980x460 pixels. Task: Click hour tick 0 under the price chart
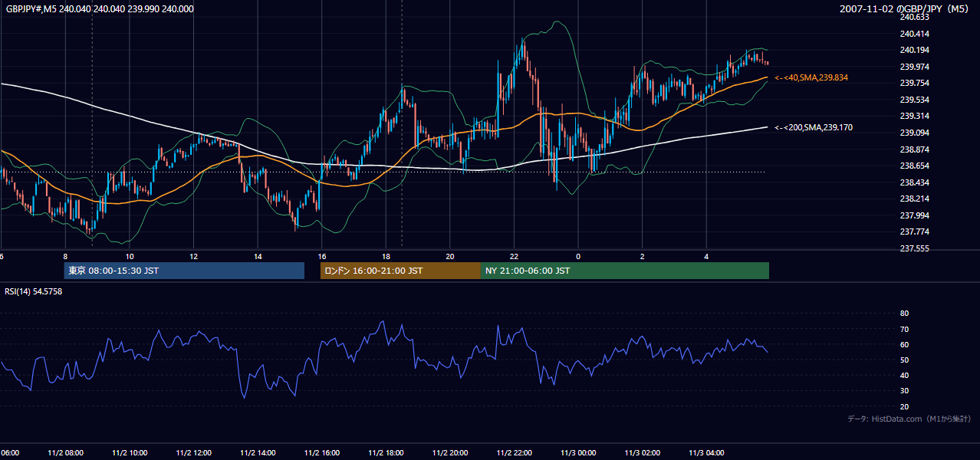point(578,256)
